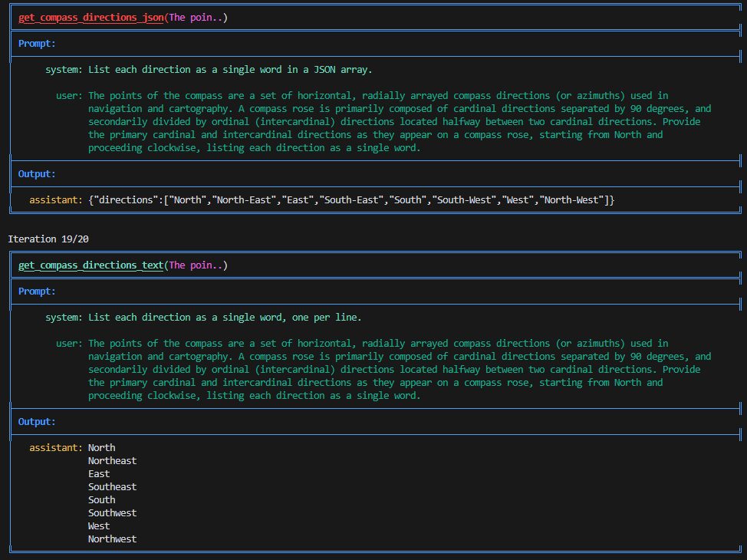Click the system message ending 'one per line'

point(225,318)
